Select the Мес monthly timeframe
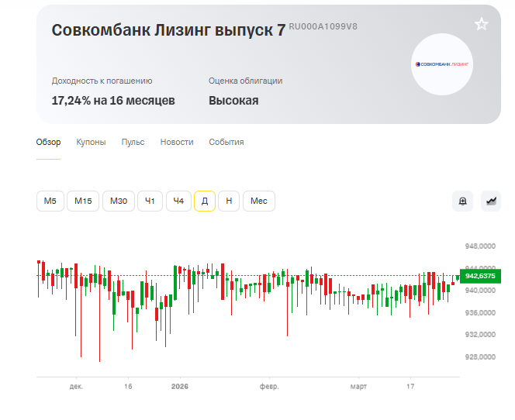The height and width of the screenshot is (420, 515). (259, 201)
